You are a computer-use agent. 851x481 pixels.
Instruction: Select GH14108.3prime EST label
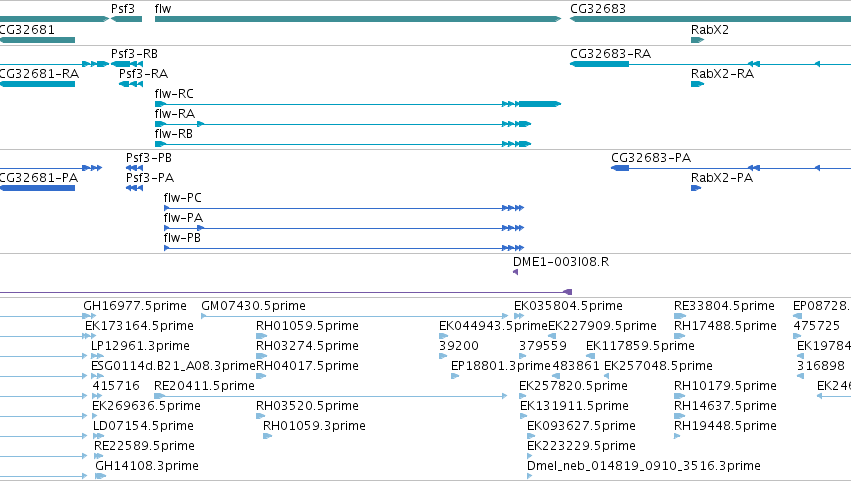click(x=147, y=467)
